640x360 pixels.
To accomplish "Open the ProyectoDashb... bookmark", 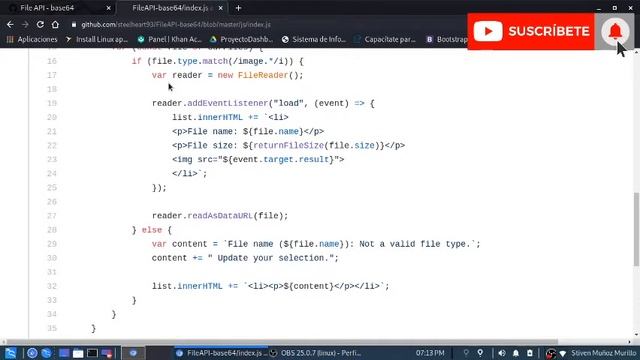I will pos(241,39).
